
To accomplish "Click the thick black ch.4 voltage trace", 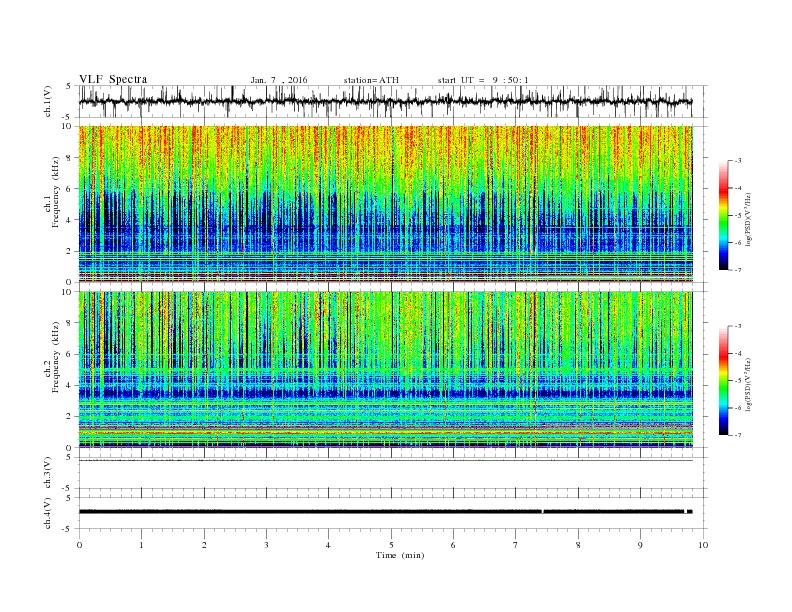I will point(386,512).
